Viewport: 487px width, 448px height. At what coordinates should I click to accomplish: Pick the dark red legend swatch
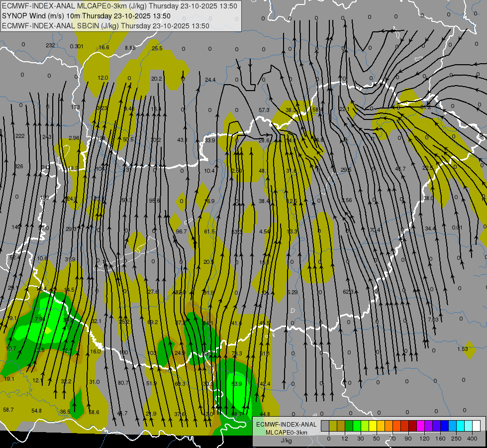412,426
